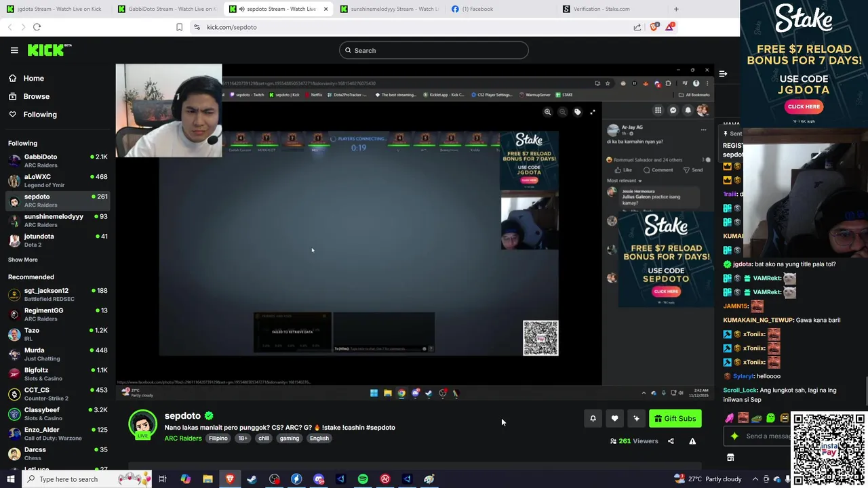
Task: Open Classybeef recommended channel
Action: click(58, 413)
